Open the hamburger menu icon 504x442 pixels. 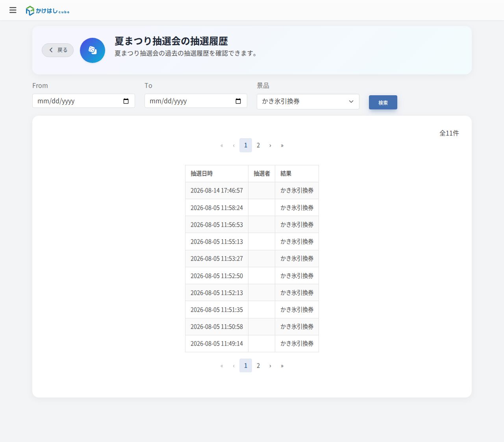pos(13,10)
